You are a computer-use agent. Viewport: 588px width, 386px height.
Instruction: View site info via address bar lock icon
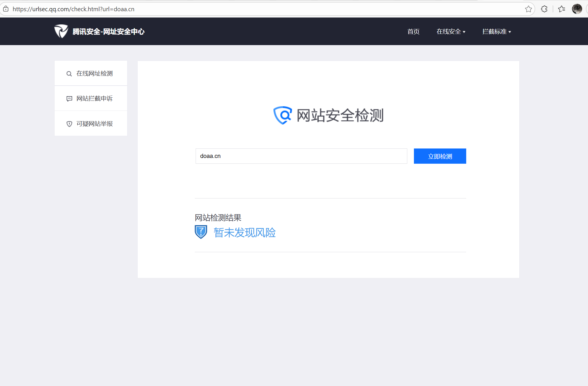(x=6, y=9)
